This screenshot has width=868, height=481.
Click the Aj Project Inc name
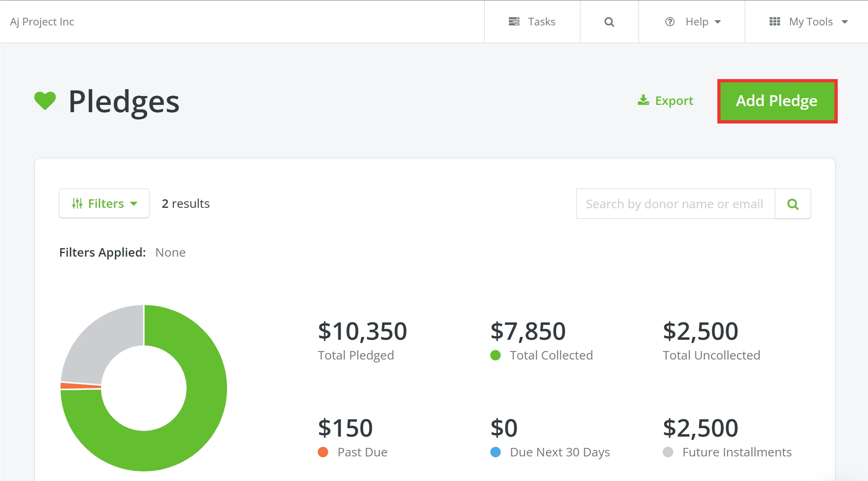[42, 22]
